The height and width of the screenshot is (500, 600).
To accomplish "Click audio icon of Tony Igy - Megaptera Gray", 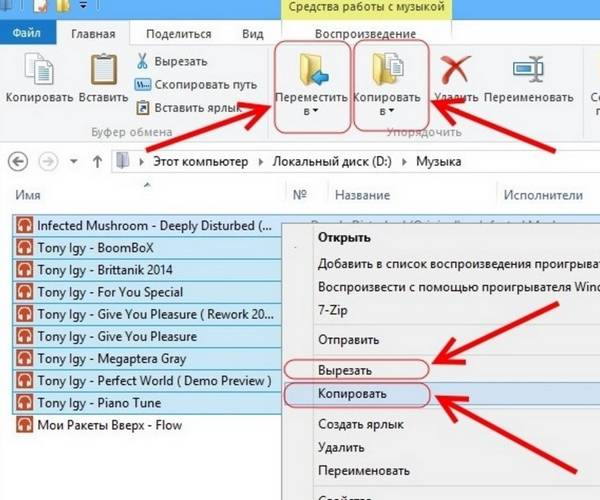I will coord(24,358).
